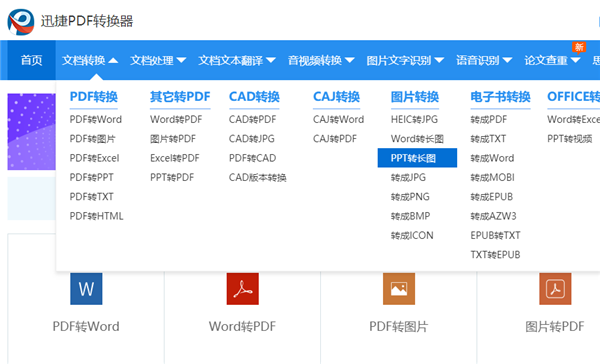Open the 首页 tab

coord(31,60)
